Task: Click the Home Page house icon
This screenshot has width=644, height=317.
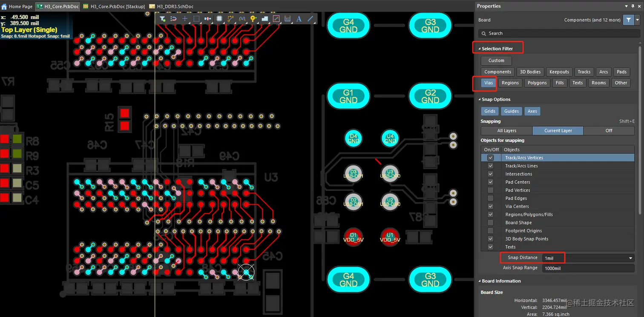Action: [x=4, y=6]
